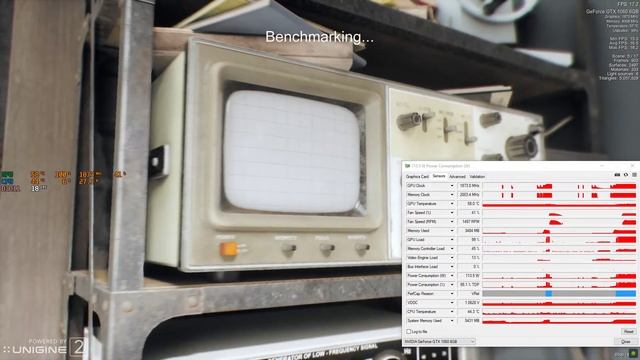Viewport: 640px width, 360px height.
Task: Click the GPU Temperature value field
Action: coord(469,204)
